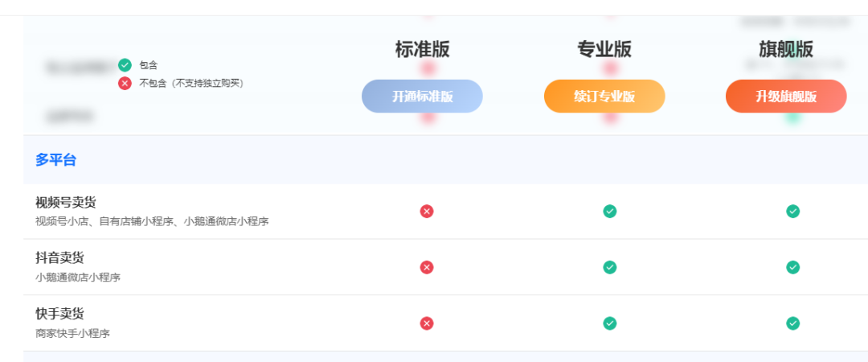This screenshot has width=868, height=362.
Task: Click the 专业版 column heading
Action: tap(604, 50)
